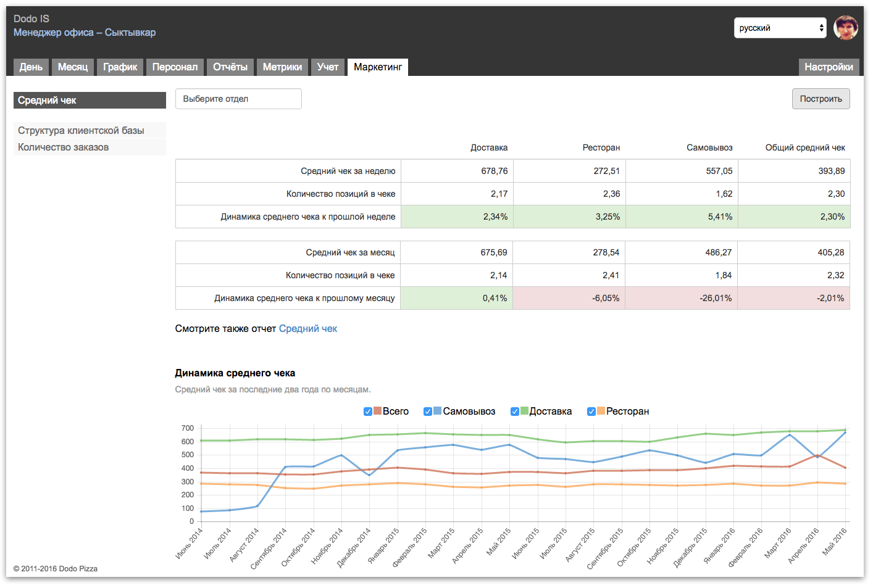Open the Настройки tab
The width and height of the screenshot is (873, 588).
pyautogui.click(x=829, y=67)
